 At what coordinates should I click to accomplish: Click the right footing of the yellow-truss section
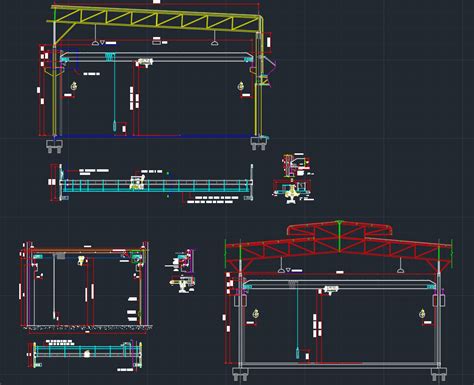[x=259, y=143]
